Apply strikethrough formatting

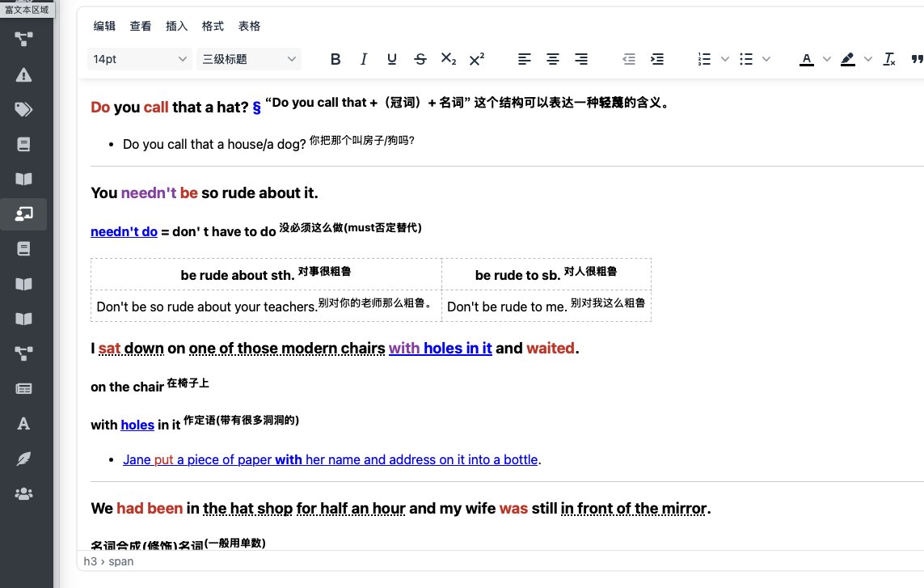420,59
